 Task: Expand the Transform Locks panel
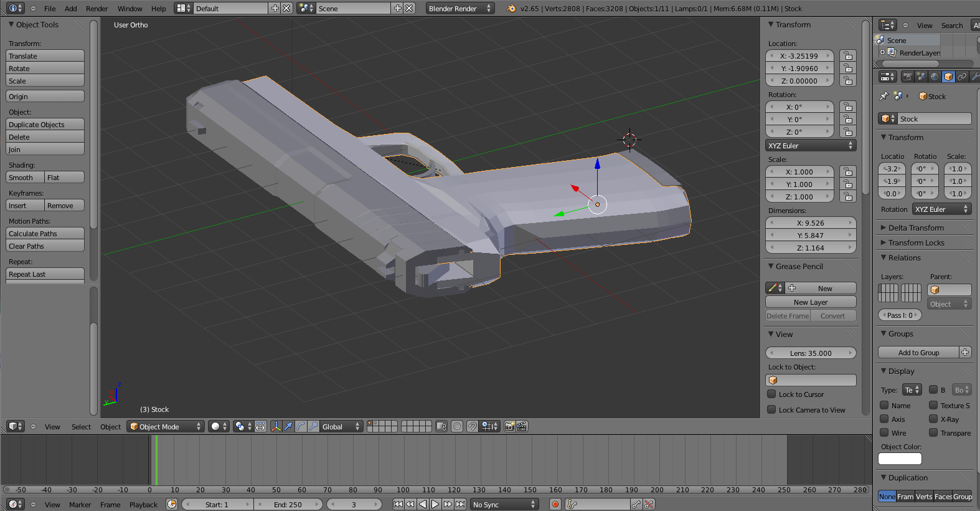click(916, 242)
